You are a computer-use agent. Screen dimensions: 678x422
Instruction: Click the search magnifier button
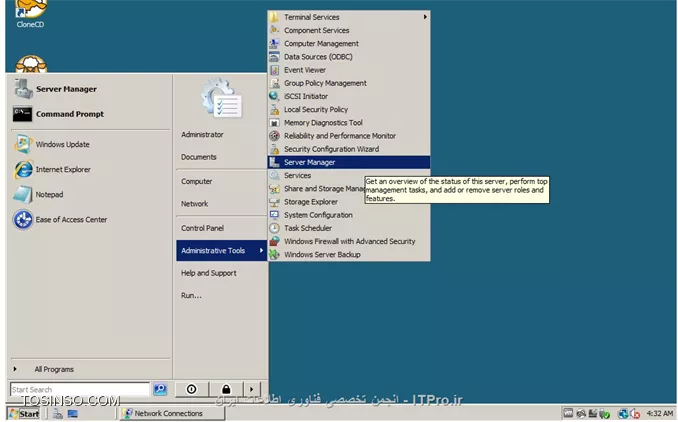tap(160, 389)
